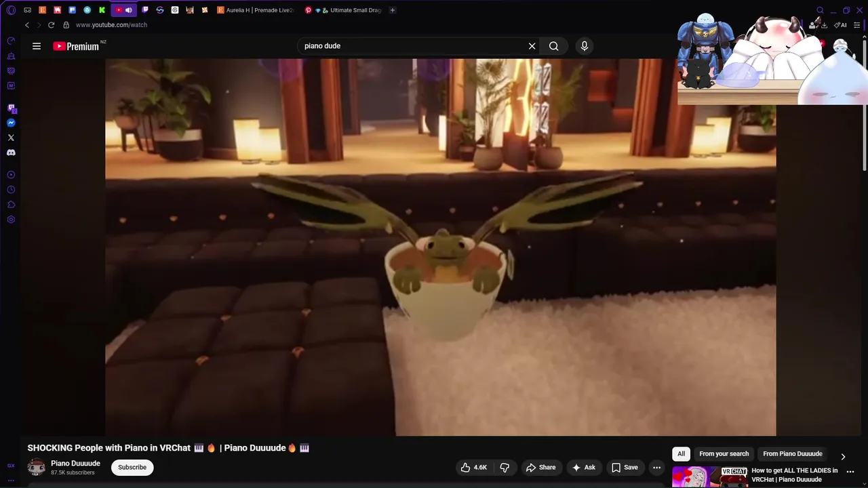
Task: Switch to the green Kick pinned tab
Action: (102, 10)
